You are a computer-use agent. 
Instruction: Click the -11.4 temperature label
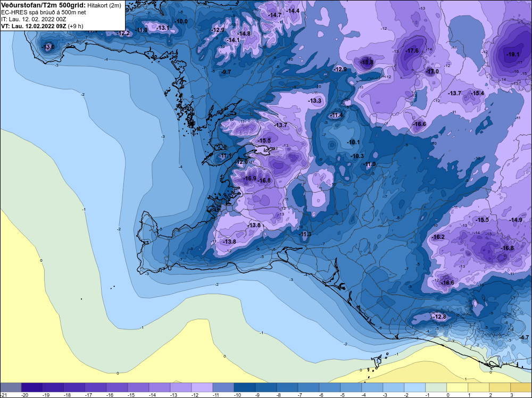click(x=337, y=115)
